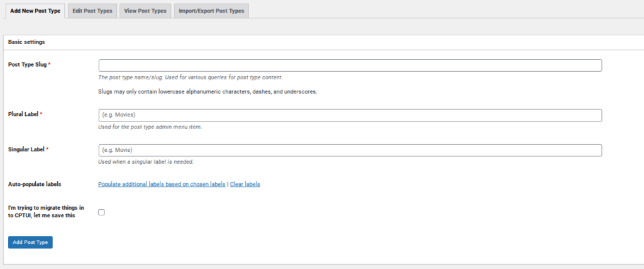
Task: Go to Import/Export Post Types tab
Action: click(211, 11)
